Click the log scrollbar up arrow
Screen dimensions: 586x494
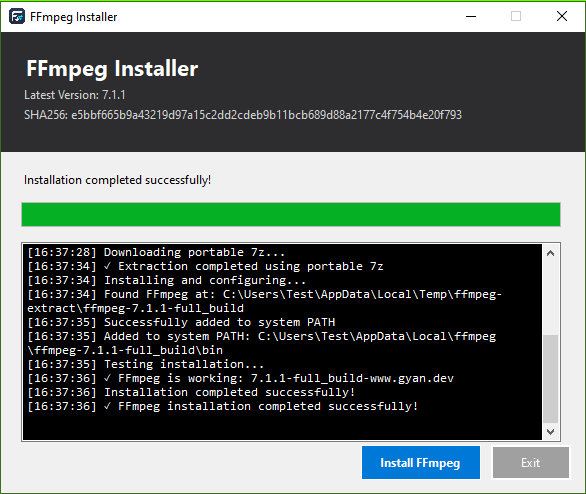(550, 253)
